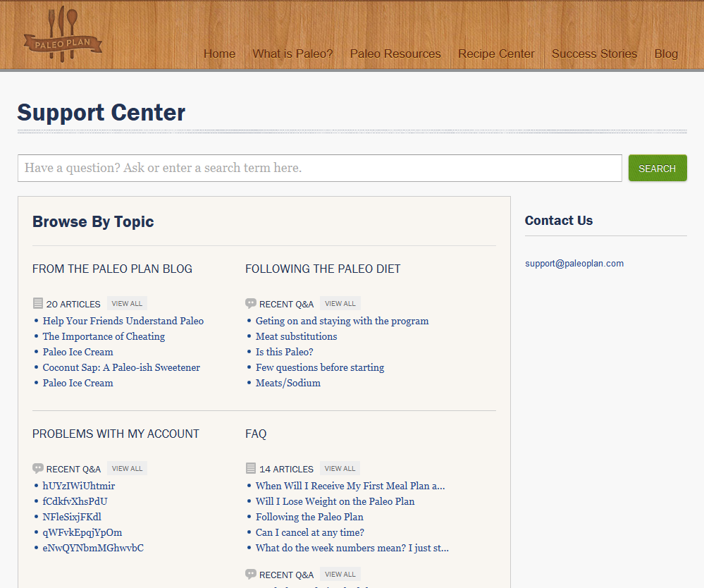Image resolution: width=704 pixels, height=588 pixels.
Task: View all 20 Paleo Plan blog articles
Action: [x=127, y=304]
